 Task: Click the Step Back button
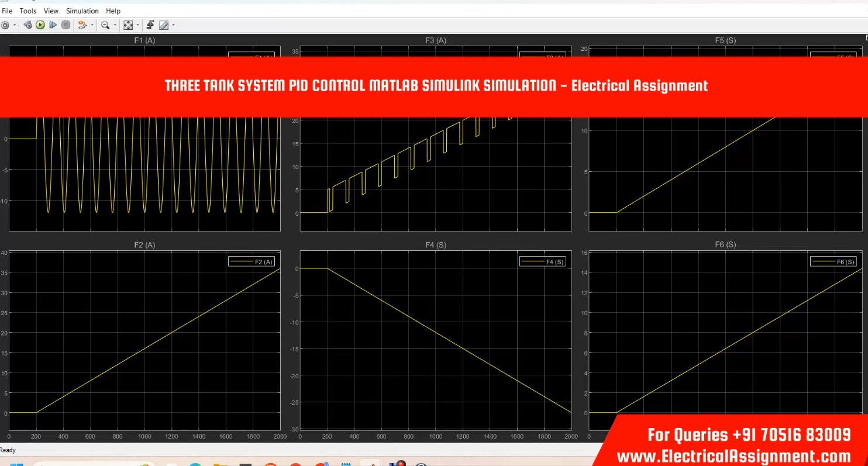coord(27,25)
